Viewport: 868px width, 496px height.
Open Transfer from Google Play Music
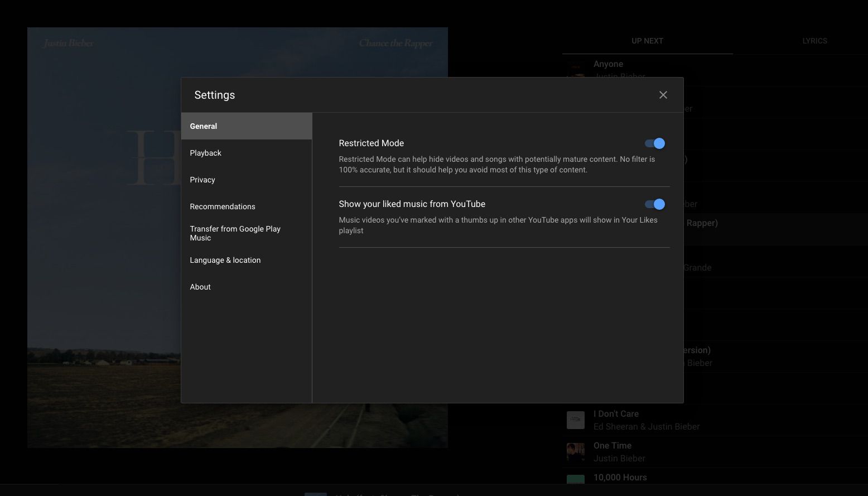point(246,233)
